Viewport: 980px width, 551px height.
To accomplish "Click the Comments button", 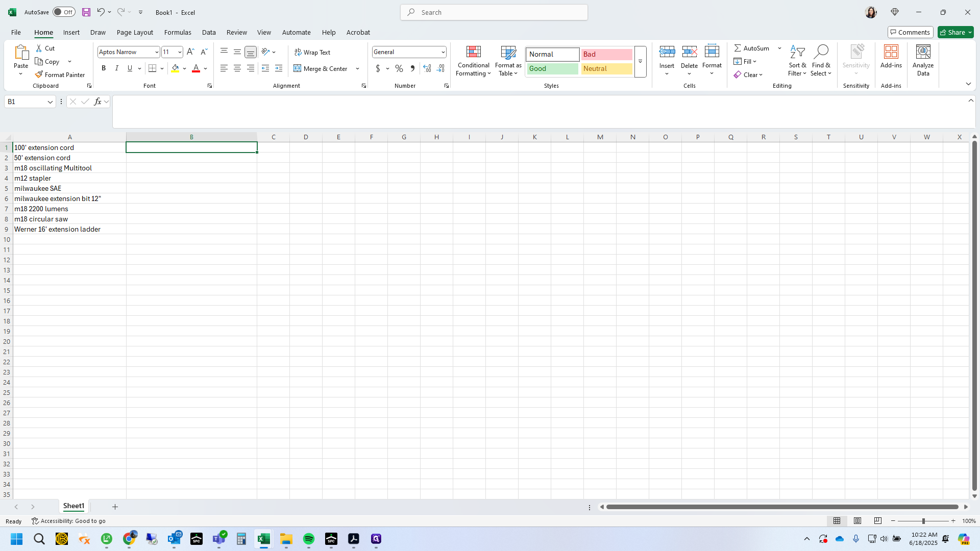I will point(910,32).
